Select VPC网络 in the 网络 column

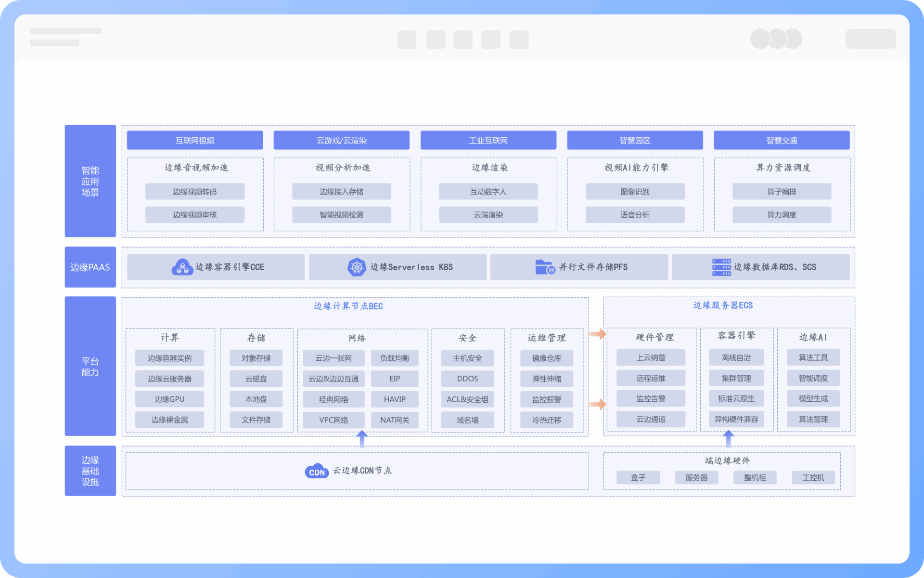333,420
